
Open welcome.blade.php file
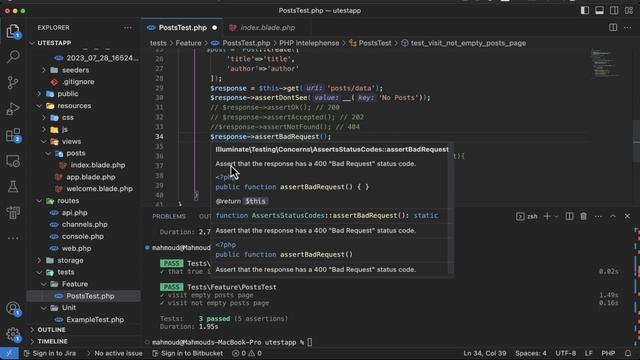pyautogui.click(x=99, y=189)
